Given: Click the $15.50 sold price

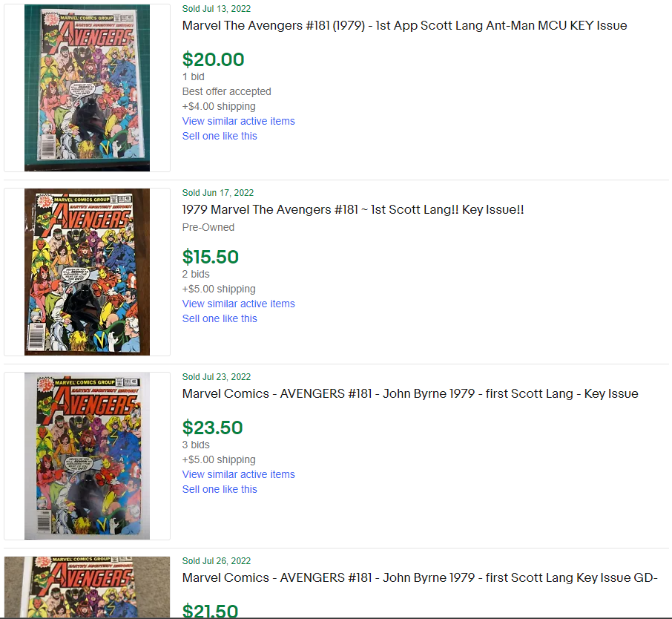Looking at the screenshot, I should (x=210, y=257).
